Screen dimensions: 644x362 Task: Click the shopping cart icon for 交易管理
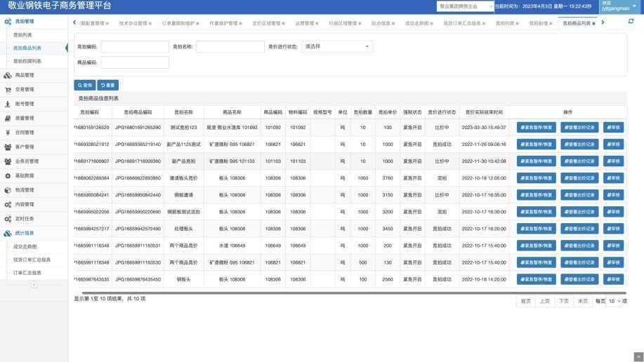8,90
